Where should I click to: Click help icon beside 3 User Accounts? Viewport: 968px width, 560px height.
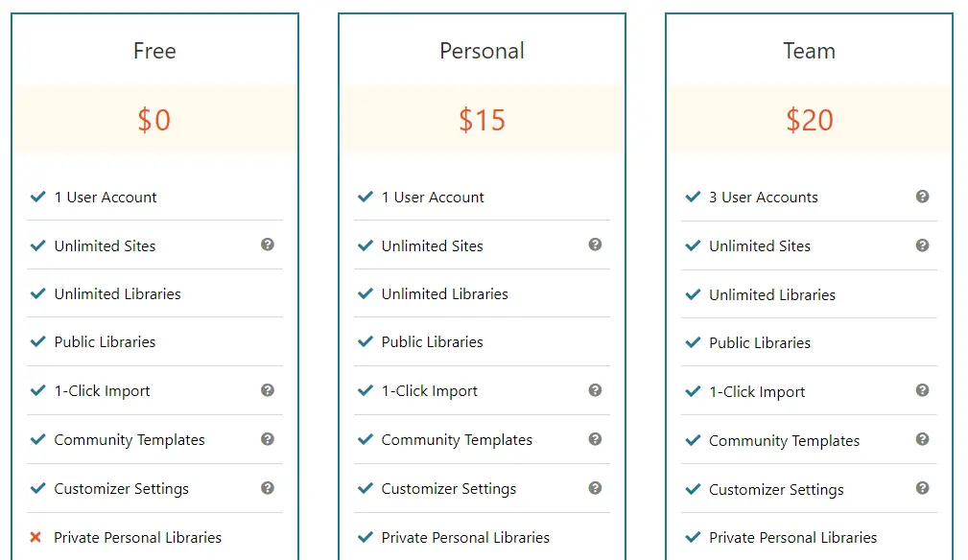coord(922,197)
